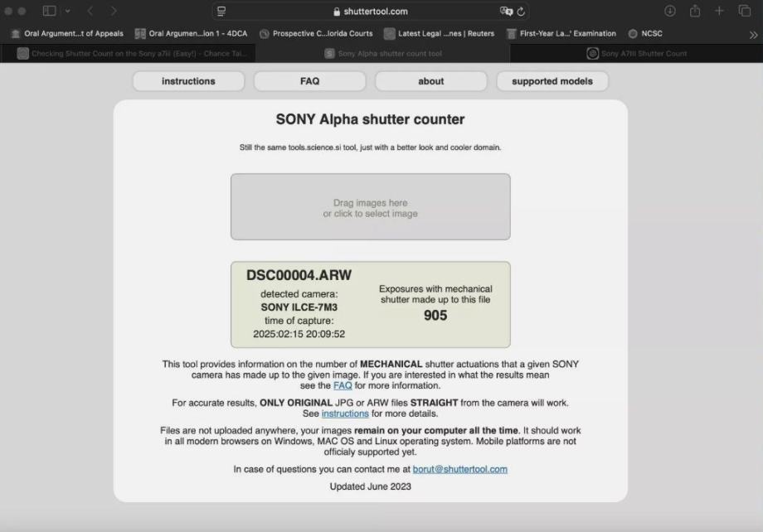
Task: Click the borut@shuttertool.com email link
Action: 459,469
